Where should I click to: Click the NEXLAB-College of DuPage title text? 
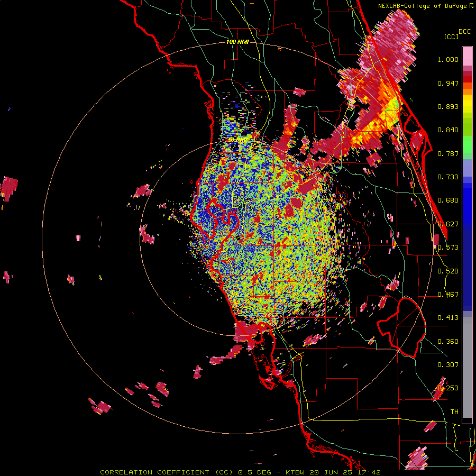coord(424,6)
